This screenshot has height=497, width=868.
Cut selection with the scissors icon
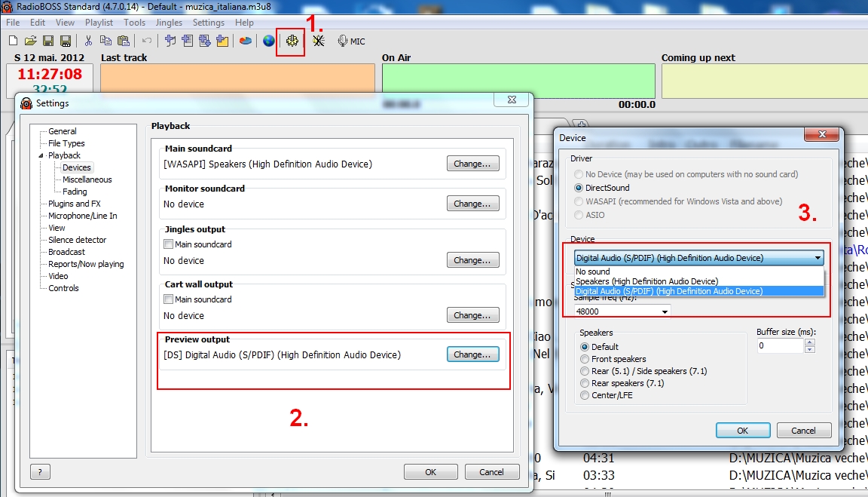pos(89,41)
